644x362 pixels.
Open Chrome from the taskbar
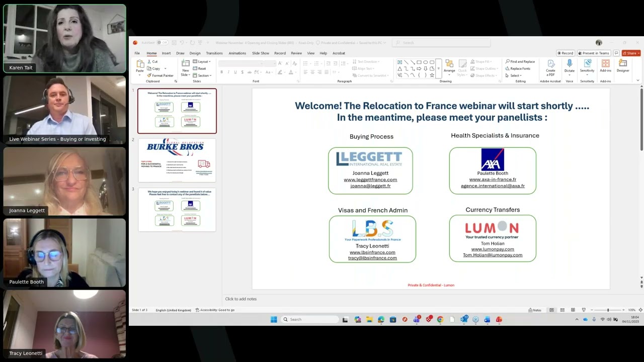[x=440, y=319]
